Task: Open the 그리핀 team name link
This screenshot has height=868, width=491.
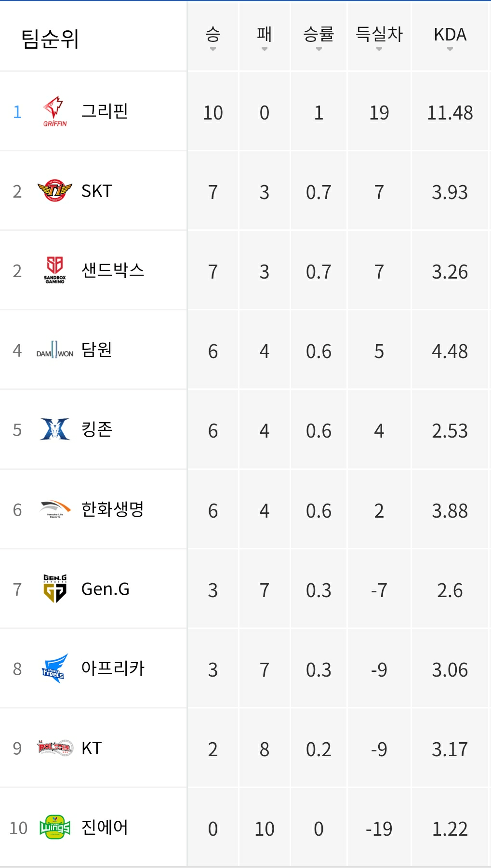Action: [105, 111]
